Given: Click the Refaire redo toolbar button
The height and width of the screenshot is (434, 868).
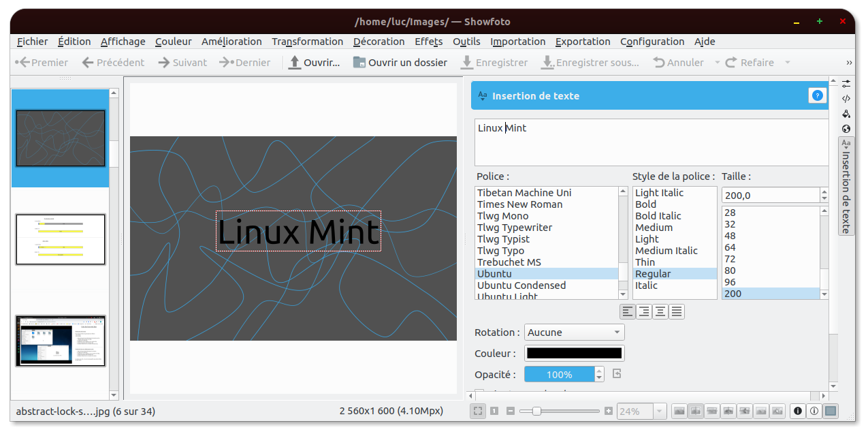Looking at the screenshot, I should click(750, 62).
